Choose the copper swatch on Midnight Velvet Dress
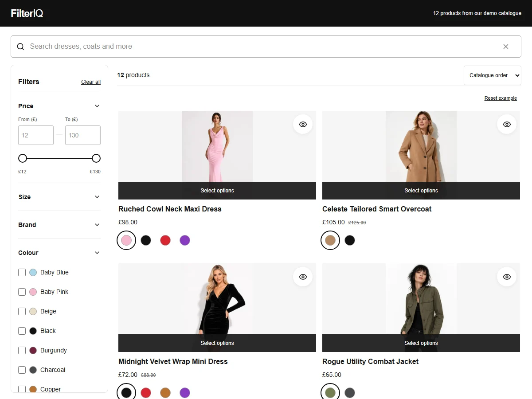 point(165,393)
